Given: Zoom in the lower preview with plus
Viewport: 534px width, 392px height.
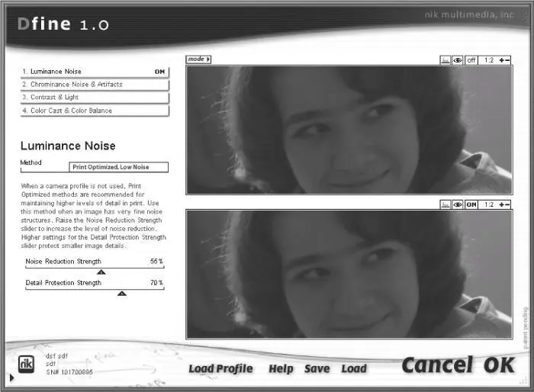Looking at the screenshot, I should click(x=502, y=204).
